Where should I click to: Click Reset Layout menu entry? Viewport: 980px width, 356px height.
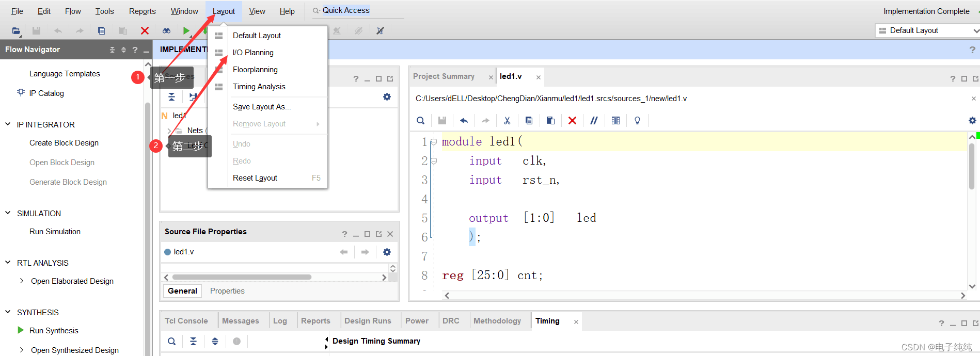(x=267, y=178)
